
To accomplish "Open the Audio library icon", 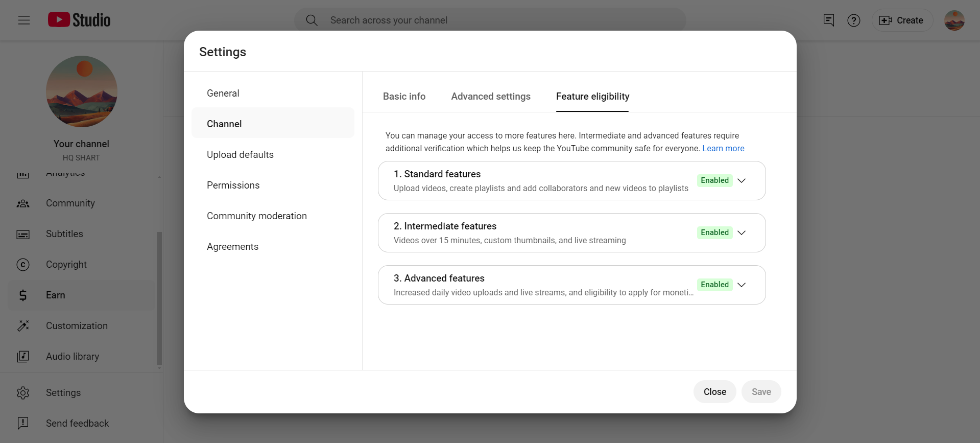I will pos(23,357).
